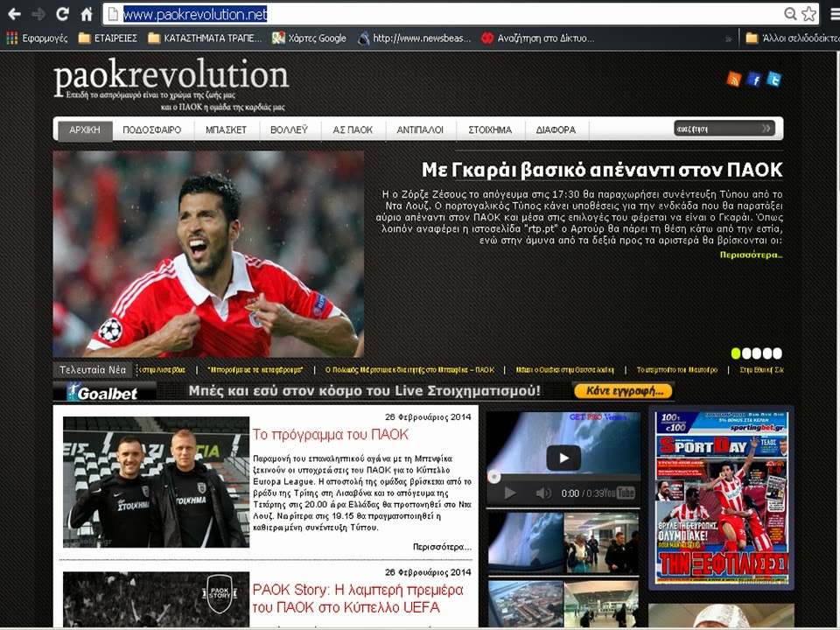Open the ΔΙΑΦΟΡΑ menu item
The height and width of the screenshot is (630, 840).
pos(556,129)
